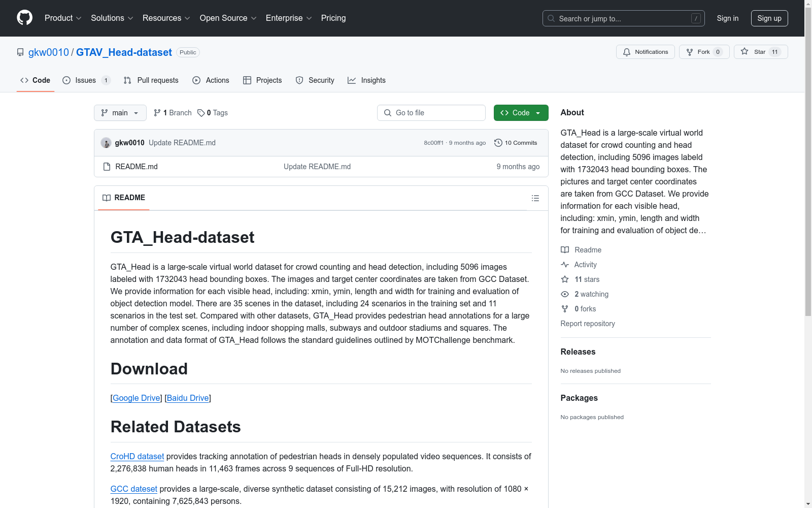Open the Resources dropdown menu

(x=166, y=18)
